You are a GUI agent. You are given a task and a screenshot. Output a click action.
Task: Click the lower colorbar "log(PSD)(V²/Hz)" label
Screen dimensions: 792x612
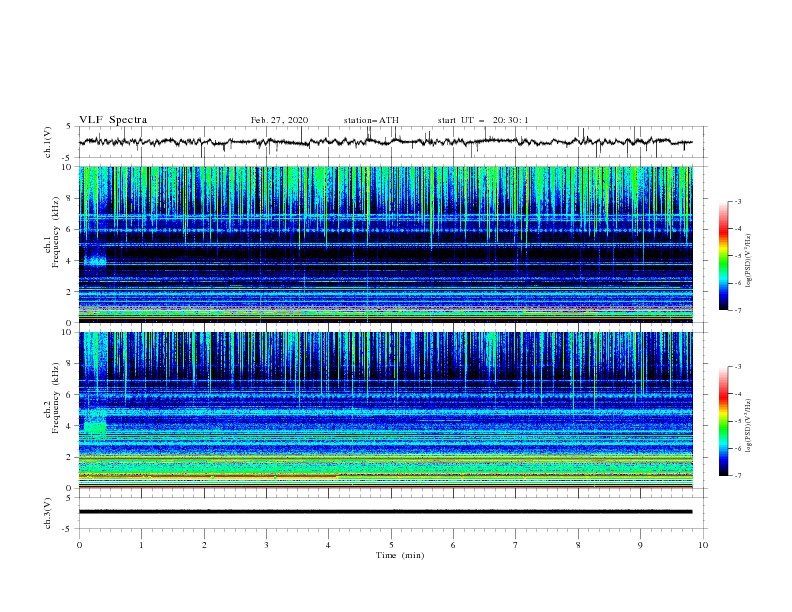(749, 426)
